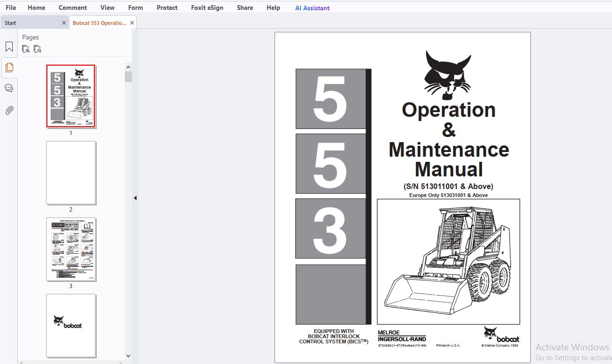
Task: Click the Pages panel title
Action: pos(31,37)
